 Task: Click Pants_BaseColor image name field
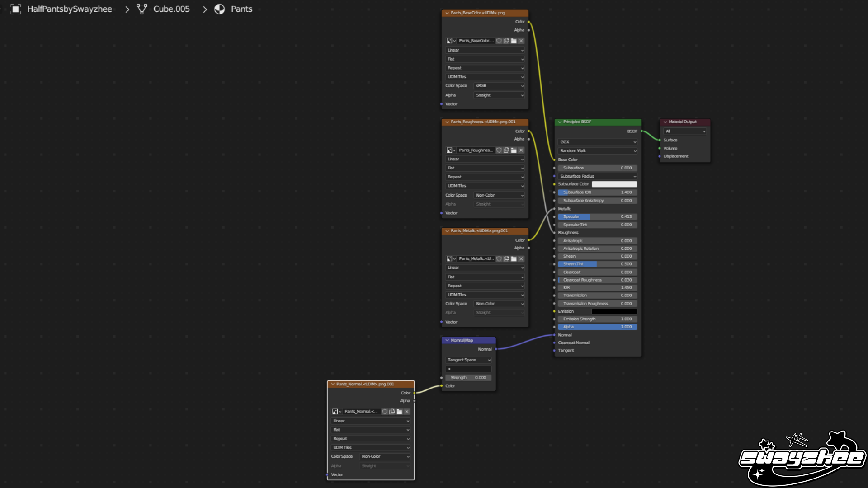pos(476,41)
